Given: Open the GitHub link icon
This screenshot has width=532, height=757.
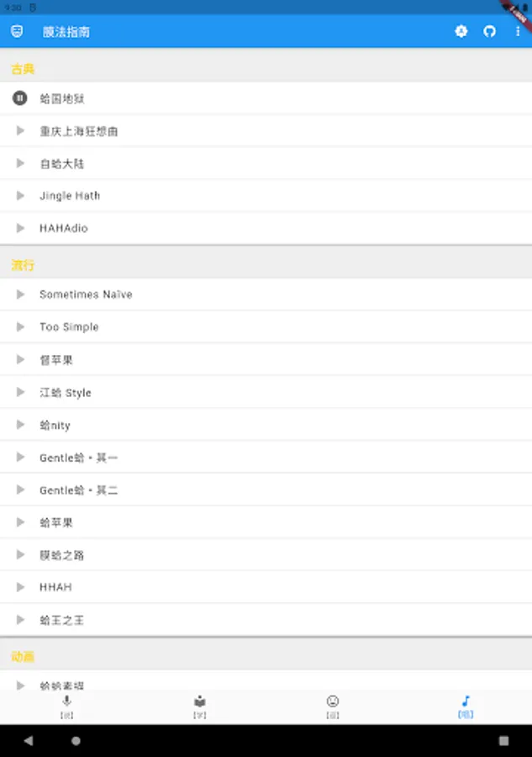Looking at the screenshot, I should (x=489, y=31).
